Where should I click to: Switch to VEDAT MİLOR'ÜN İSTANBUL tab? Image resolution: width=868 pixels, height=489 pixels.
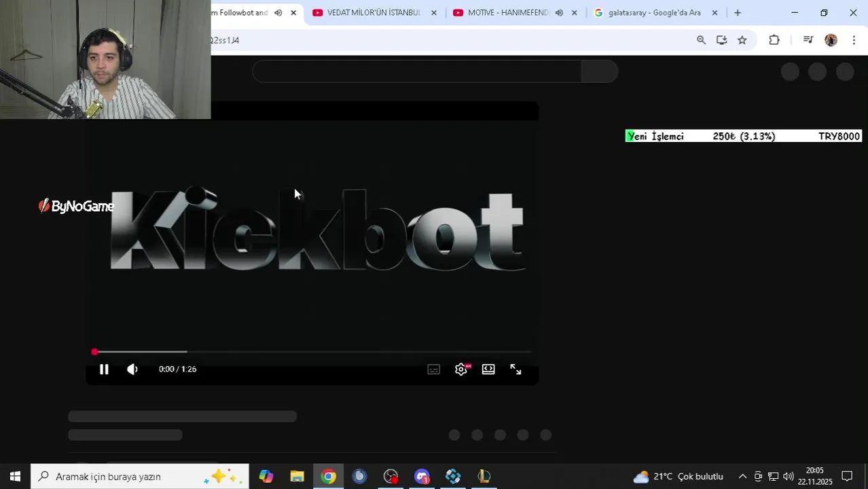click(x=374, y=13)
